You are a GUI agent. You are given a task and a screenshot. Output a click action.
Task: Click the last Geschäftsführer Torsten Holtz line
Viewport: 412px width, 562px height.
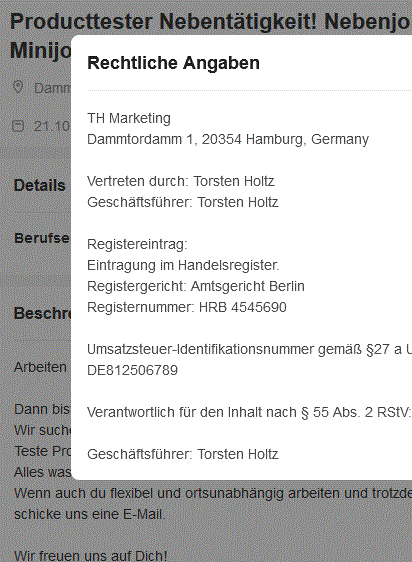[x=183, y=454]
